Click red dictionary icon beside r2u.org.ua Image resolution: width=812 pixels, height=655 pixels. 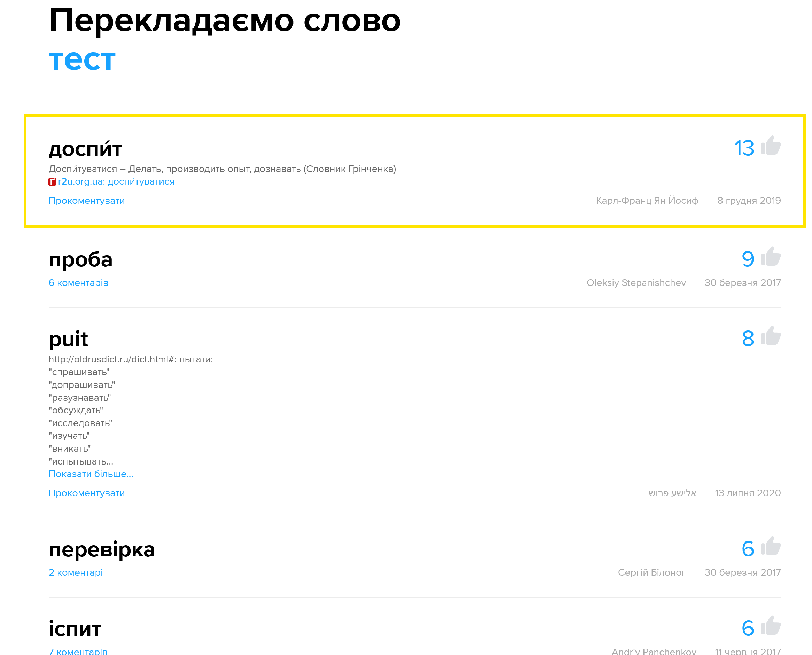pos(52,182)
